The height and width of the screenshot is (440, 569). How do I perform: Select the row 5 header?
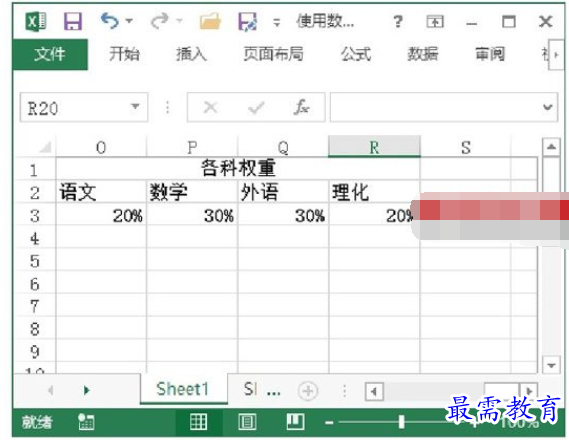[x=34, y=261]
